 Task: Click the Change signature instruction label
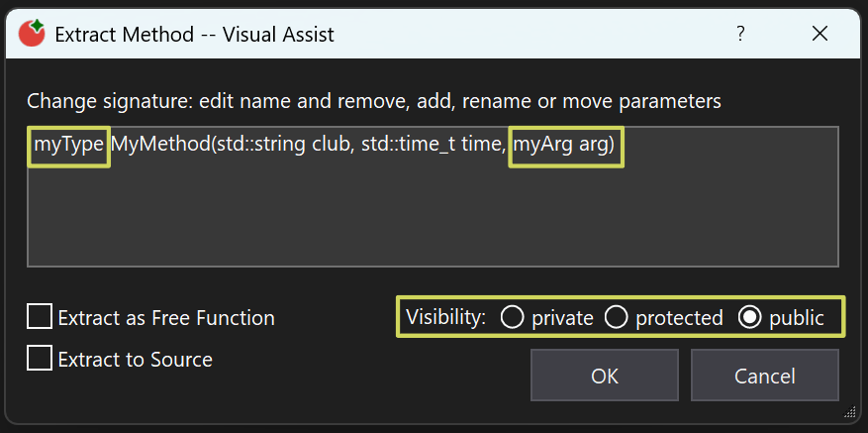coord(373,101)
